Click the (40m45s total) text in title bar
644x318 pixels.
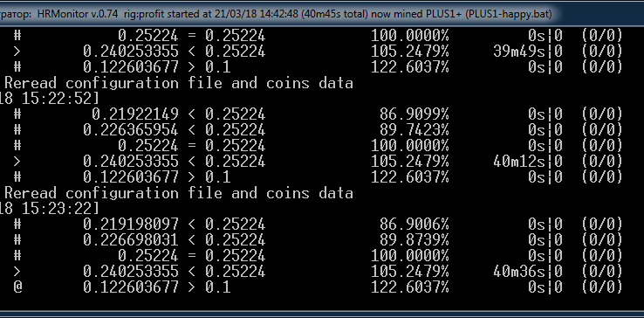[335, 14]
